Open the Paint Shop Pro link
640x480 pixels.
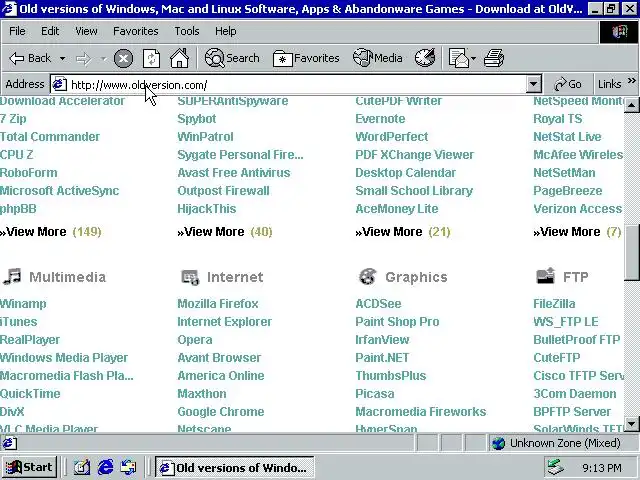pos(397,322)
